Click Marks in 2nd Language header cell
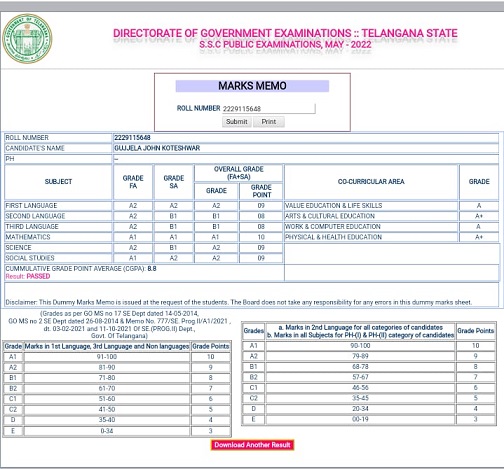504x469 pixels. [x=360, y=331]
